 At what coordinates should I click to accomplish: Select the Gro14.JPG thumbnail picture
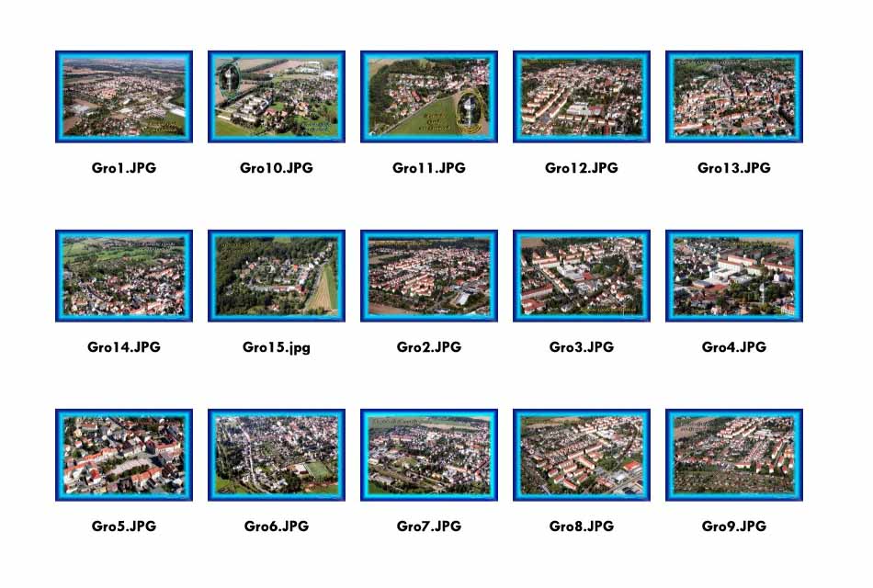124,276
